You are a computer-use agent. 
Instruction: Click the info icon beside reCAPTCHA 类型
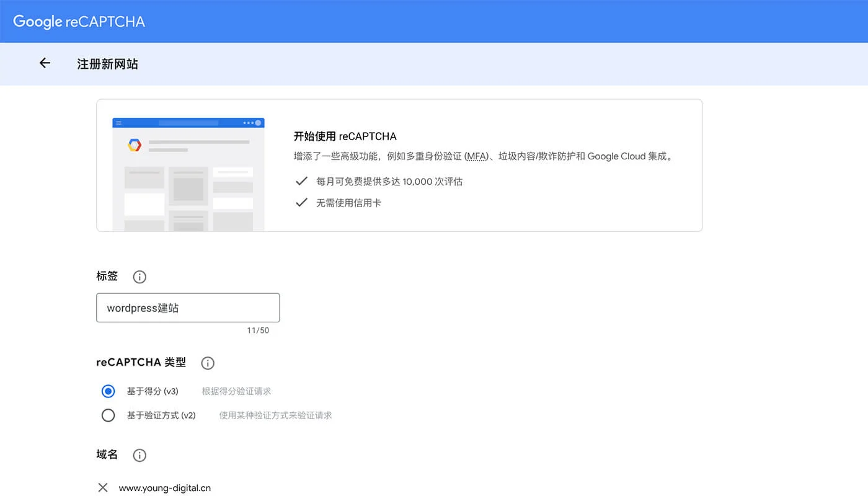[x=207, y=363]
